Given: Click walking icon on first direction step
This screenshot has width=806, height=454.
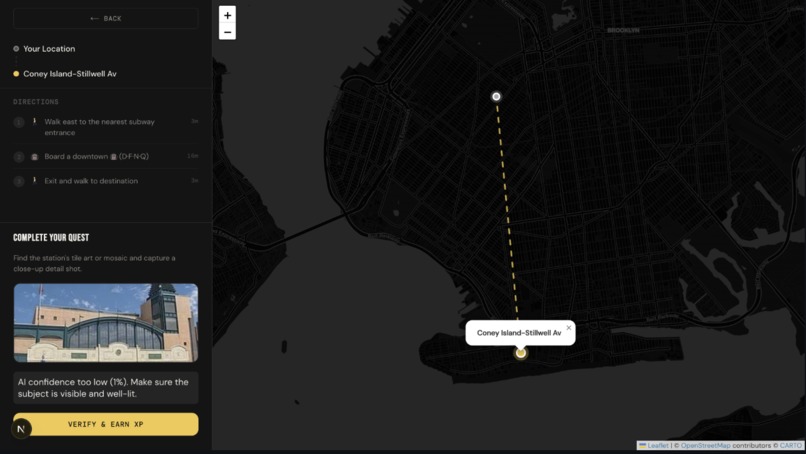Looking at the screenshot, I should click(34, 122).
